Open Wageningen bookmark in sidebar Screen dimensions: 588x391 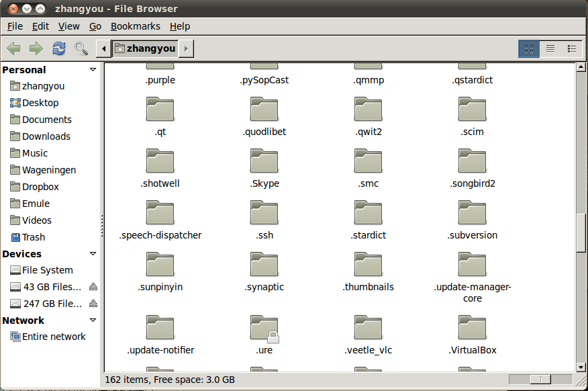click(43, 170)
